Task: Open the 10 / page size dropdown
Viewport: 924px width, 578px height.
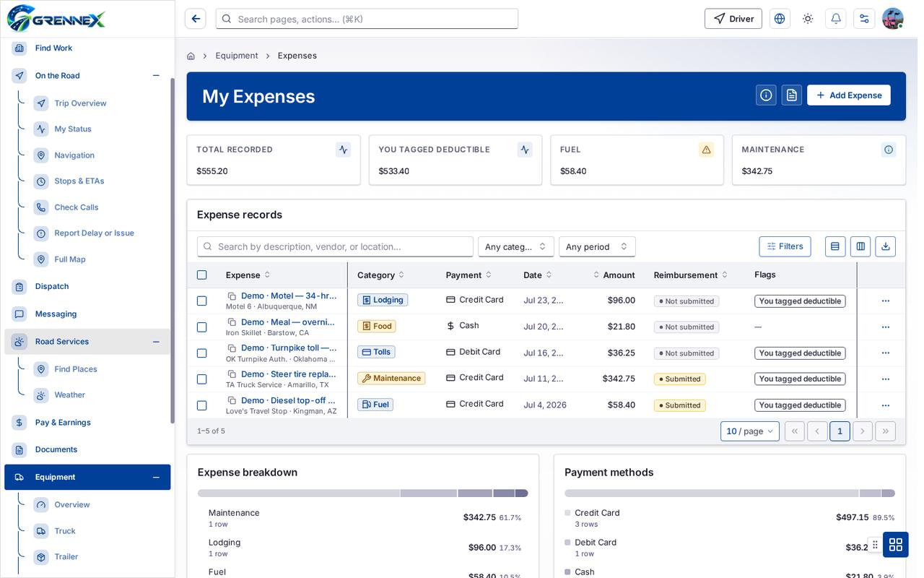Action: click(x=750, y=431)
